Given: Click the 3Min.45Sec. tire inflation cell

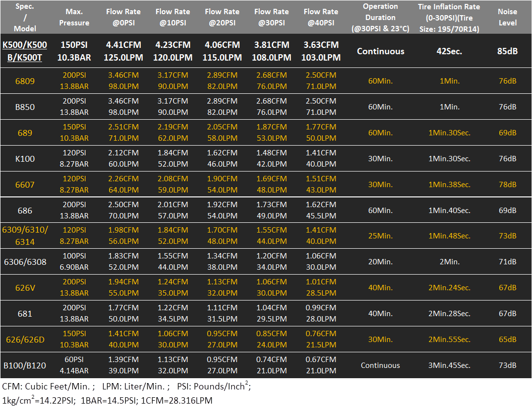Looking at the screenshot, I should (x=449, y=365).
